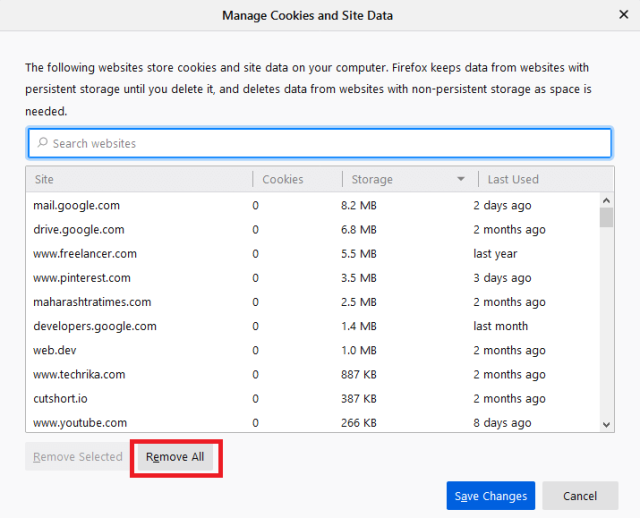Click the 1.0 MB storage value
Image resolution: width=640 pixels, height=518 pixels.
click(359, 350)
